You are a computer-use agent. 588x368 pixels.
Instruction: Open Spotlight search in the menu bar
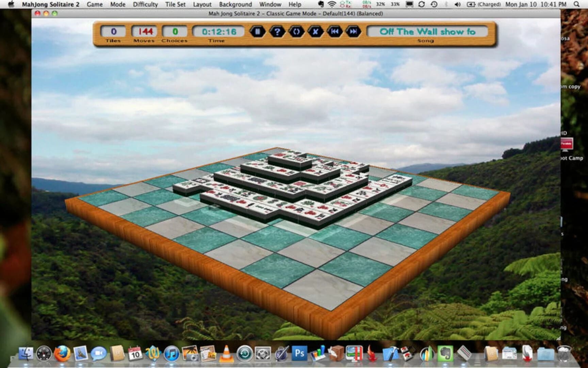pyautogui.click(x=576, y=4)
